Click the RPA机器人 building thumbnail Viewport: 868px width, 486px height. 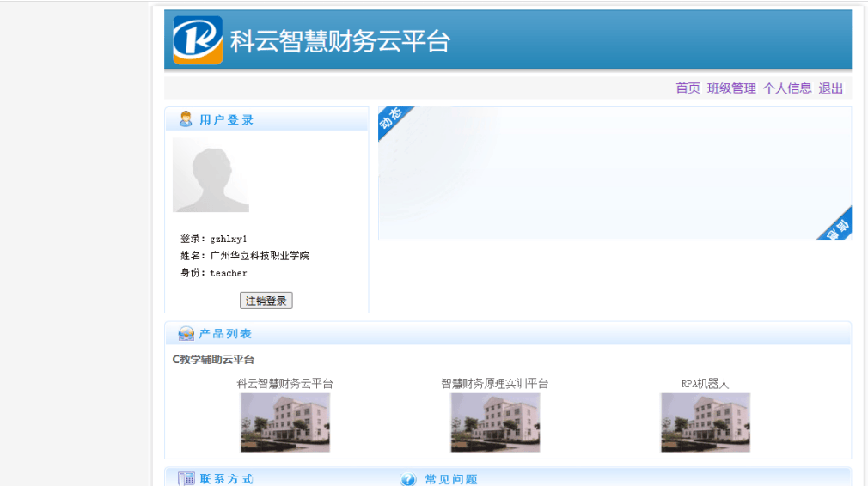pos(706,422)
